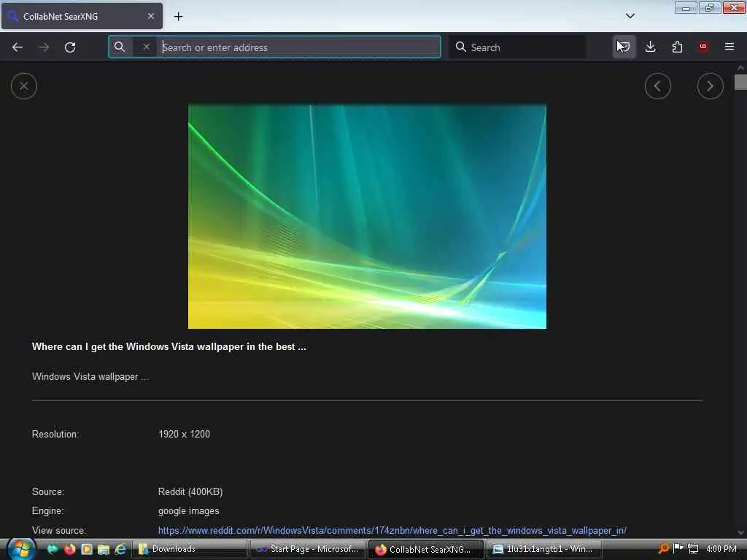Image resolution: width=747 pixels, height=560 pixels.
Task: Select the CollabNet SearXNG tab
Action: click(x=82, y=16)
